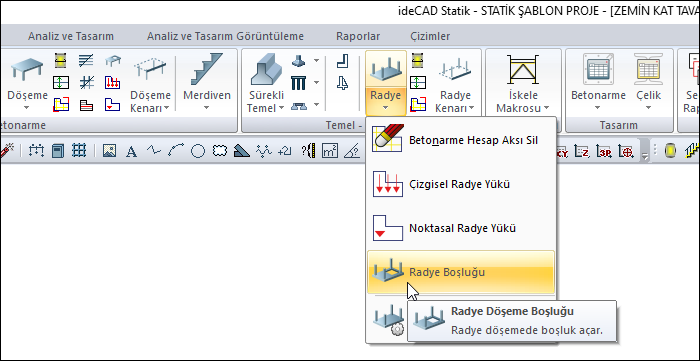
Task: Insert image using picture toolbar icon
Action: pos(109,151)
